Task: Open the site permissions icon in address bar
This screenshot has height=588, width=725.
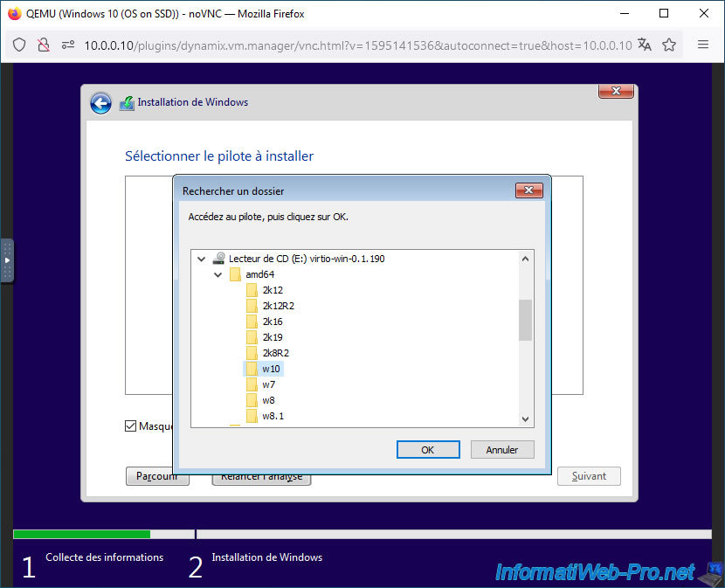Action: click(68, 45)
